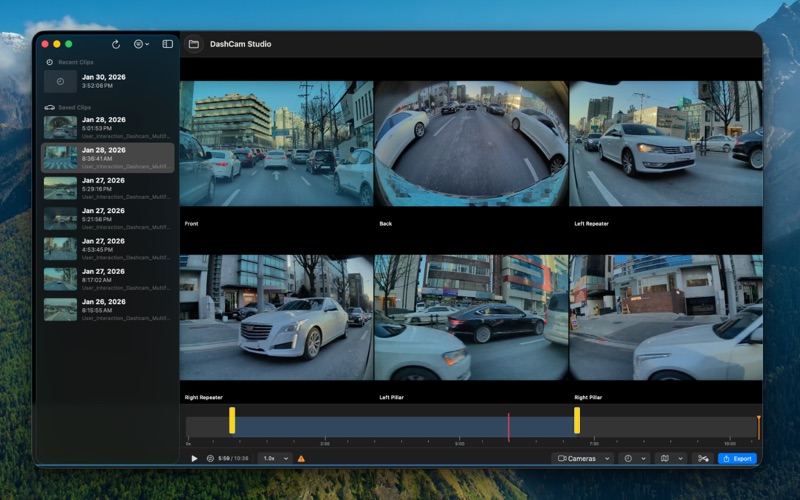Open the 1.0x playback speed dropdown

tap(276, 459)
